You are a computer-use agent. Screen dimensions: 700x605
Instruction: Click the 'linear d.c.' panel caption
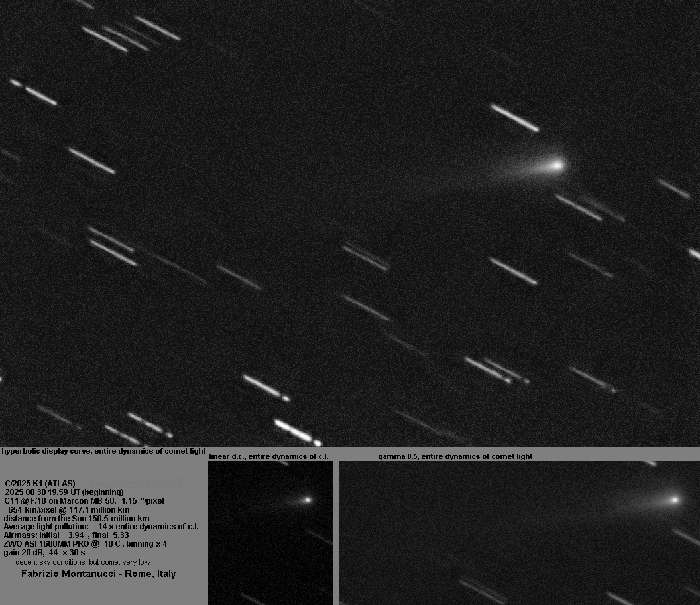pyautogui.click(x=268, y=456)
